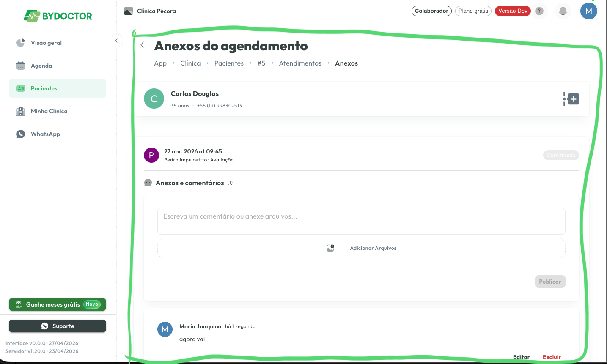The width and height of the screenshot is (607, 364).
Task: Click Excluir on the comment
Action: tap(552, 357)
